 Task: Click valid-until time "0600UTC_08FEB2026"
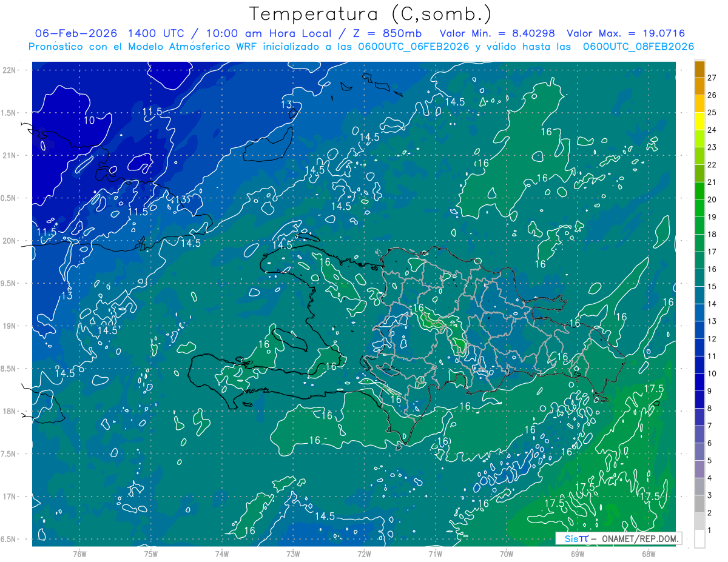(638, 47)
